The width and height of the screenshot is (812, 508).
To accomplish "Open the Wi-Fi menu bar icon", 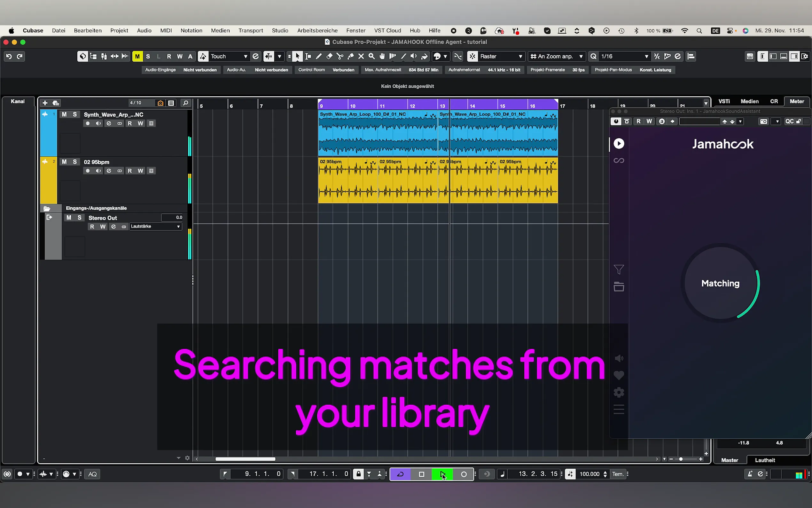I will 684,31.
